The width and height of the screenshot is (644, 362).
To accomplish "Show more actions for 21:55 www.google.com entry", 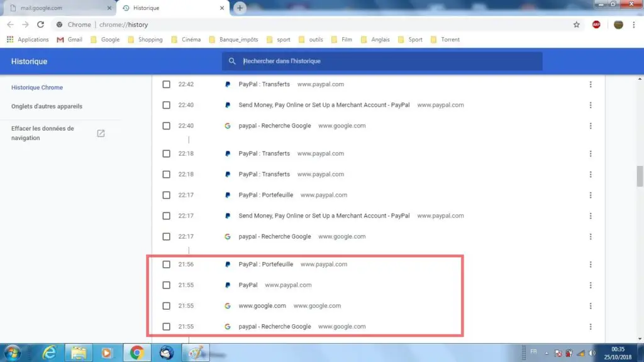I will pyautogui.click(x=591, y=306).
